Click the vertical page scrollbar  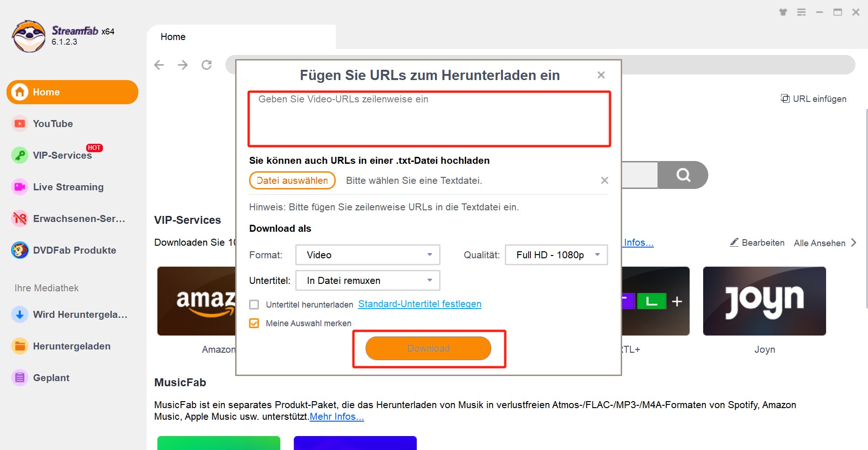point(866,208)
